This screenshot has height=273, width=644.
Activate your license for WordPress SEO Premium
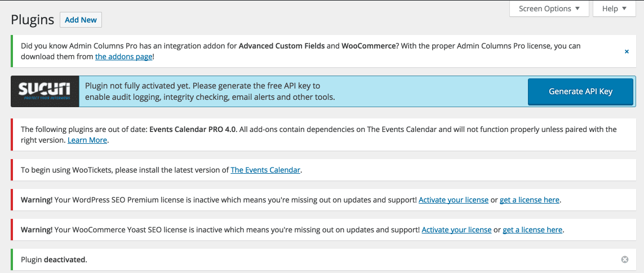coord(454,200)
